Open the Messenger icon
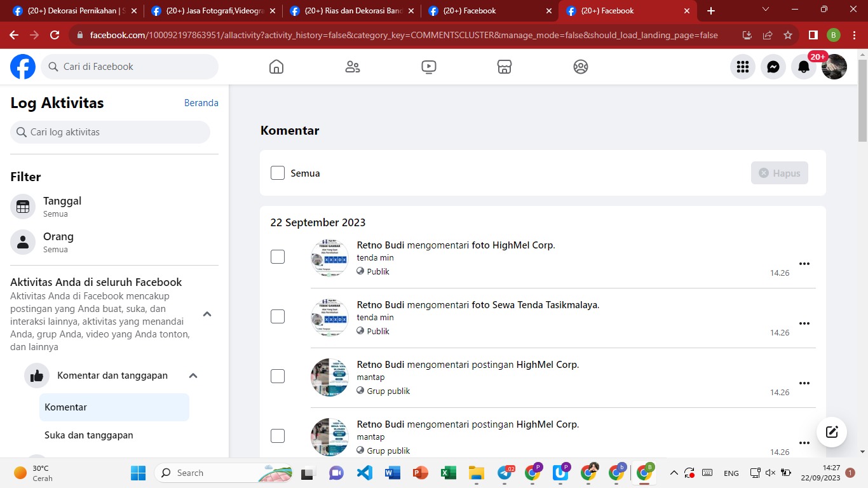868x488 pixels. pos(773,67)
